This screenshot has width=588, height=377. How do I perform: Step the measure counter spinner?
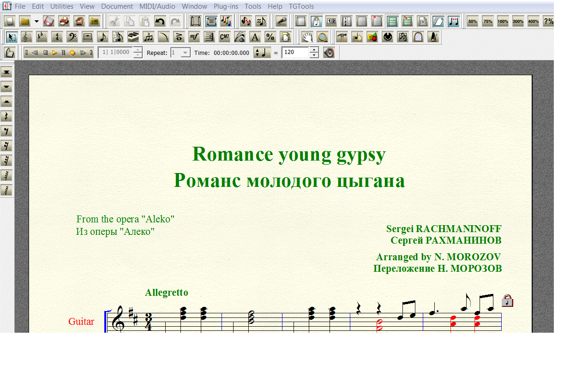[x=138, y=53]
